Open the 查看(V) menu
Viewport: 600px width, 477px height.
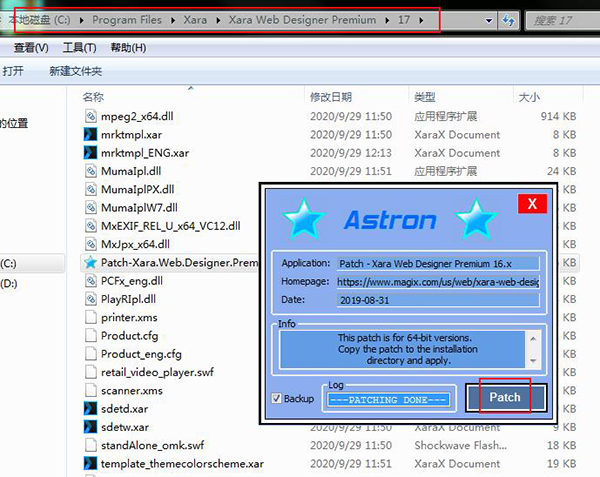point(31,48)
